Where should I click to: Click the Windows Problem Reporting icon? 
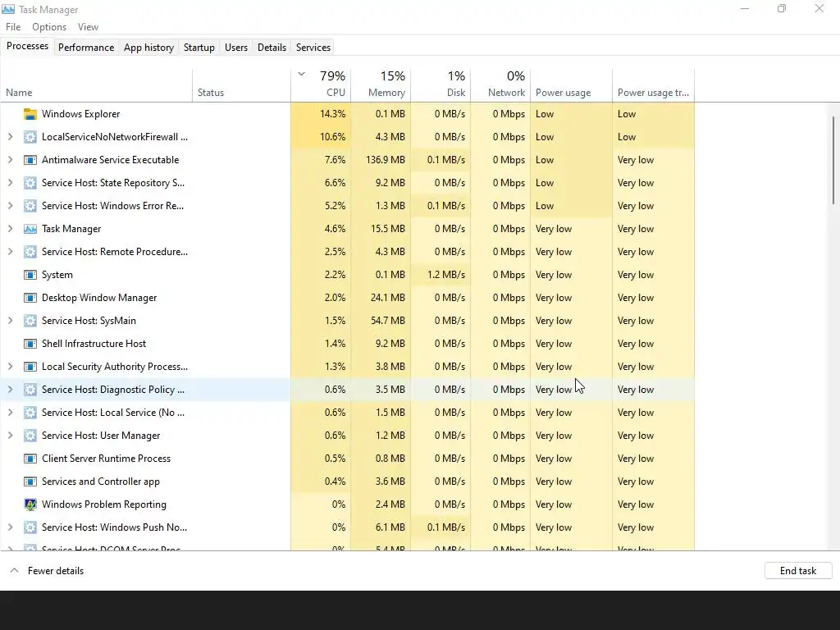click(x=30, y=504)
